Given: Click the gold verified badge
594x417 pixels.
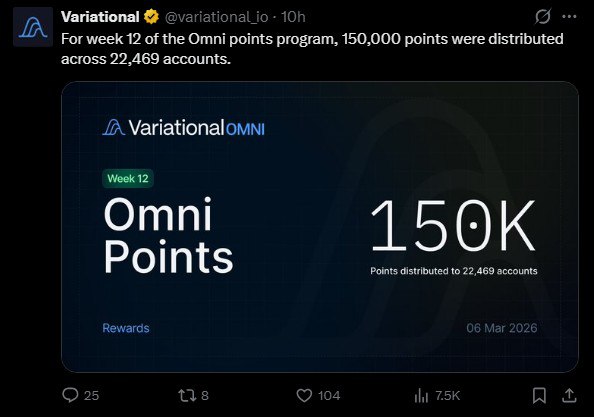Looking at the screenshot, I should [152, 17].
